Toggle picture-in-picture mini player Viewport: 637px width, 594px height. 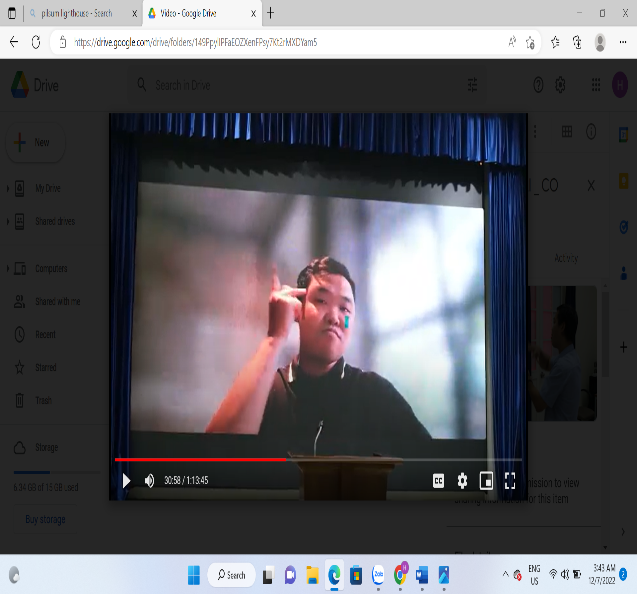486,481
